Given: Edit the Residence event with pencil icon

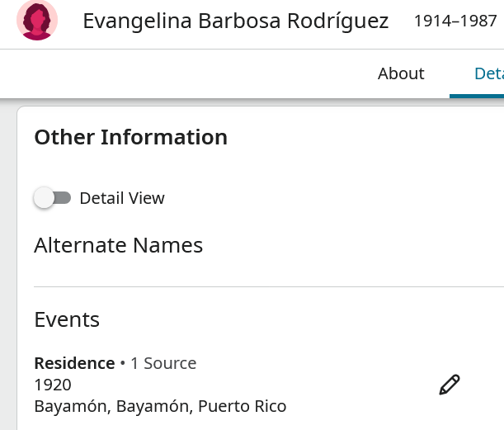Looking at the screenshot, I should point(450,385).
